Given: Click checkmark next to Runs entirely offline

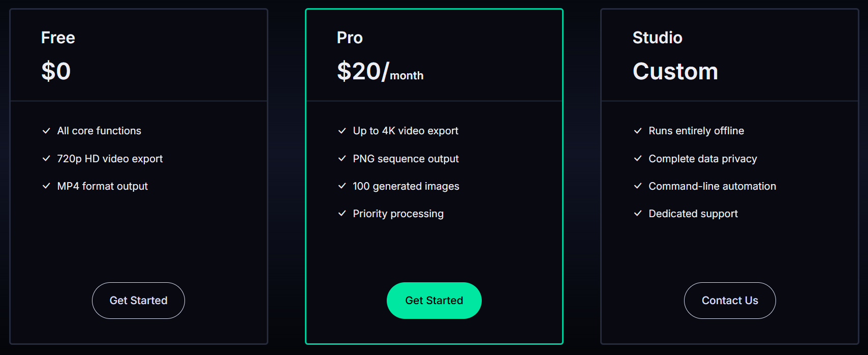Looking at the screenshot, I should (x=638, y=131).
